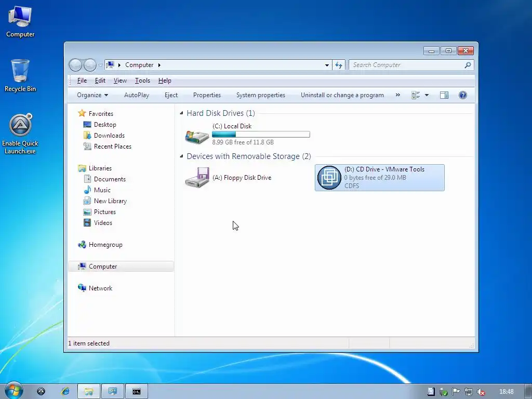Open the Help question mark icon
The height and width of the screenshot is (399, 532).
tap(462, 95)
